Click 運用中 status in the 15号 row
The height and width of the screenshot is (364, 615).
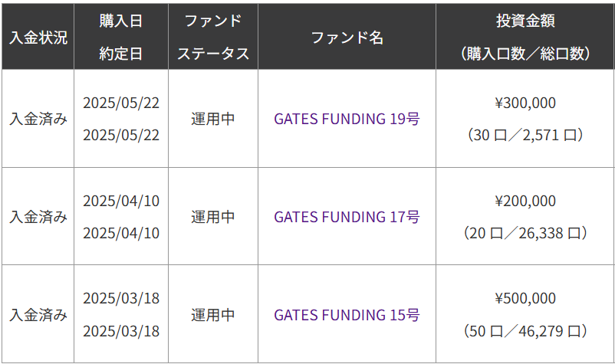213,315
